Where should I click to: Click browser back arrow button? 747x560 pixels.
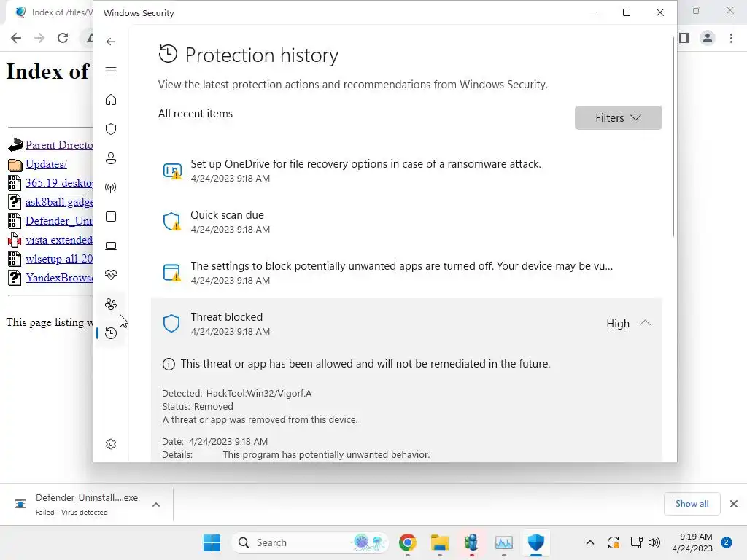tap(16, 38)
